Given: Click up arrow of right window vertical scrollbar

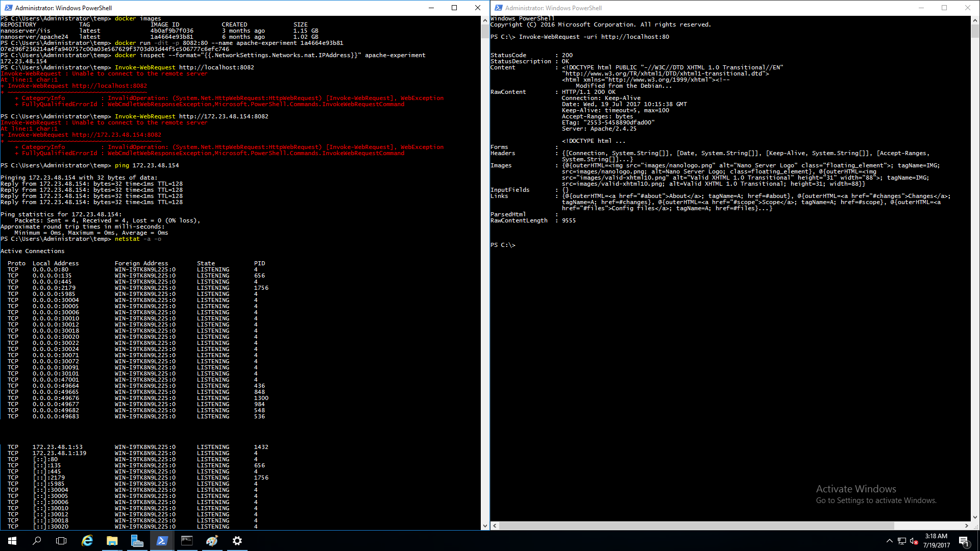Looking at the screenshot, I should [x=975, y=20].
